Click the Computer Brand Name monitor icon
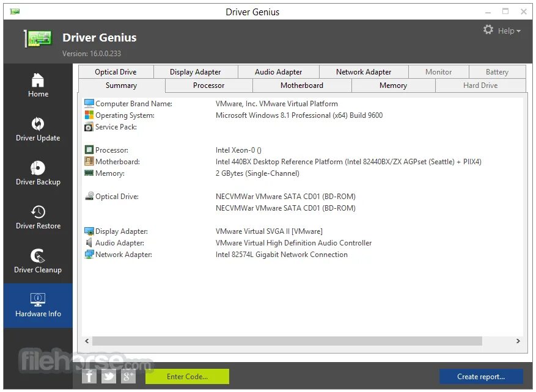 [89, 103]
